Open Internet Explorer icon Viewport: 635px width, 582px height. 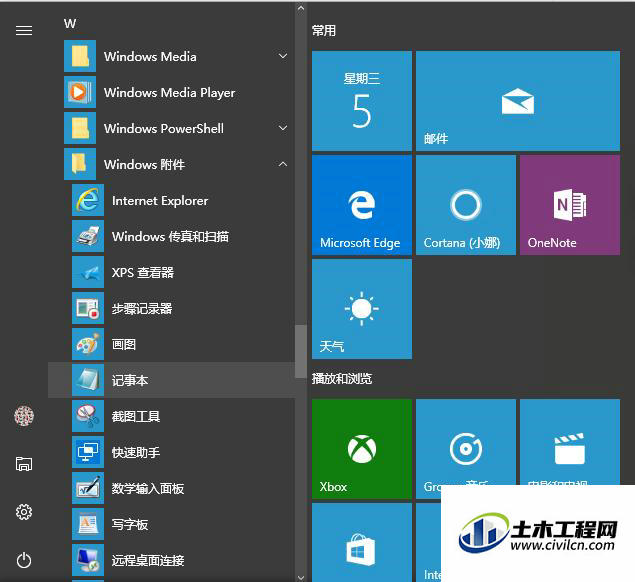coord(88,200)
